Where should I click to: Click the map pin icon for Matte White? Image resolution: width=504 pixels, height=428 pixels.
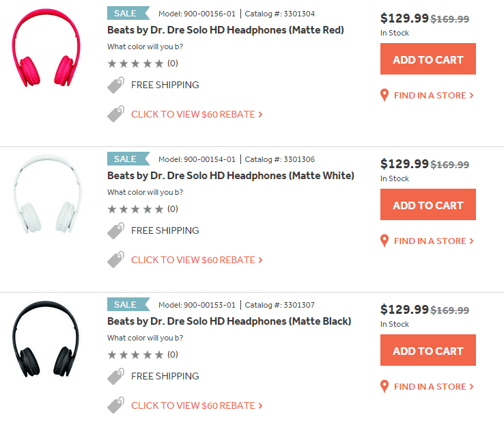384,241
